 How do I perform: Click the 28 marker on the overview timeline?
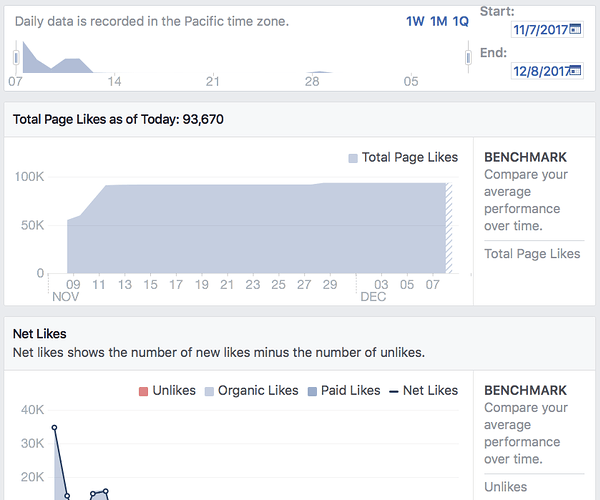point(312,81)
